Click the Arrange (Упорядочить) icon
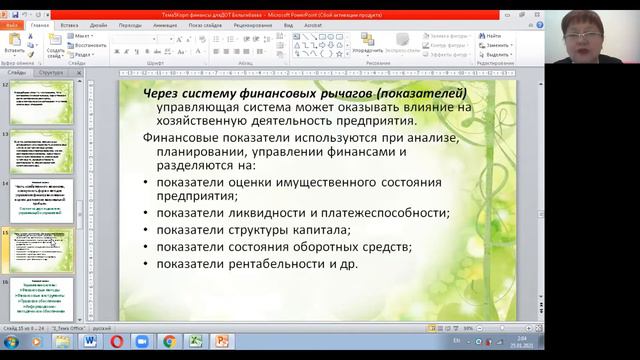The height and width of the screenshot is (360, 640). (x=367, y=40)
